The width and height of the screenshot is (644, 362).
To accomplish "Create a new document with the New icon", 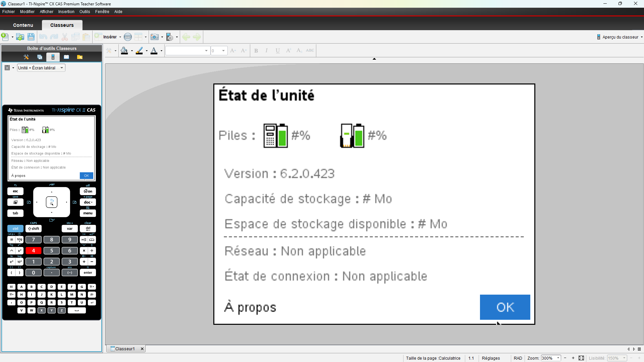I will pyautogui.click(x=5, y=37).
